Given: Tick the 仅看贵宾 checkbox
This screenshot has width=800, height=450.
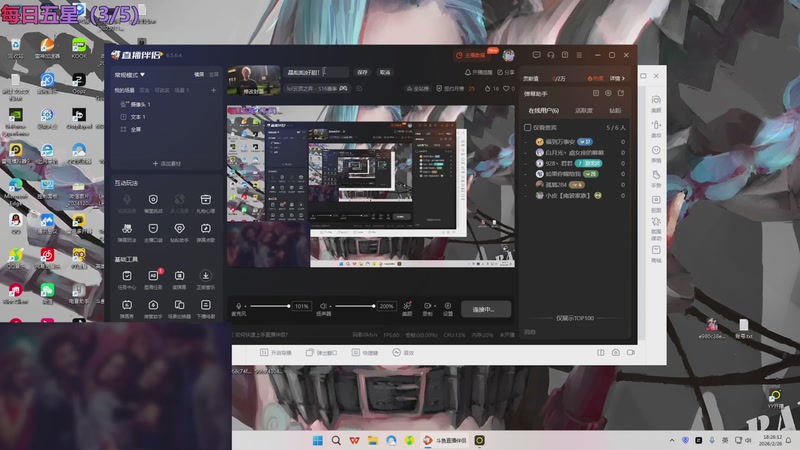Looking at the screenshot, I should tap(528, 128).
